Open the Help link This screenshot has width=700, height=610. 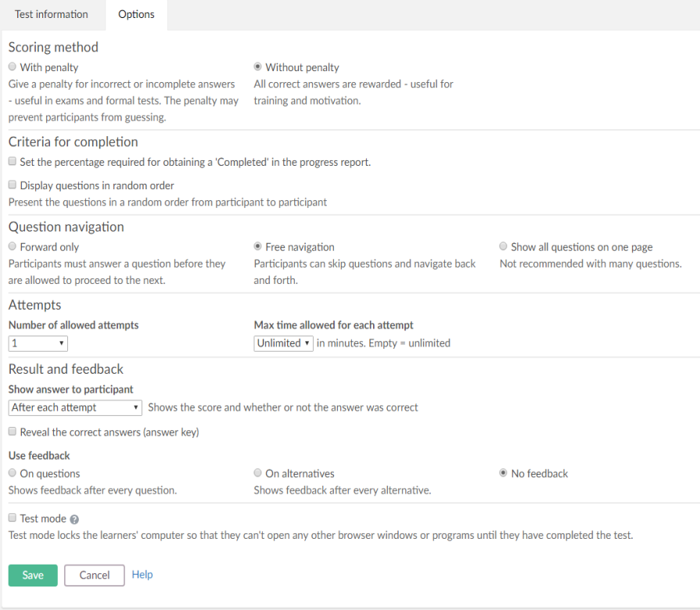coord(142,575)
